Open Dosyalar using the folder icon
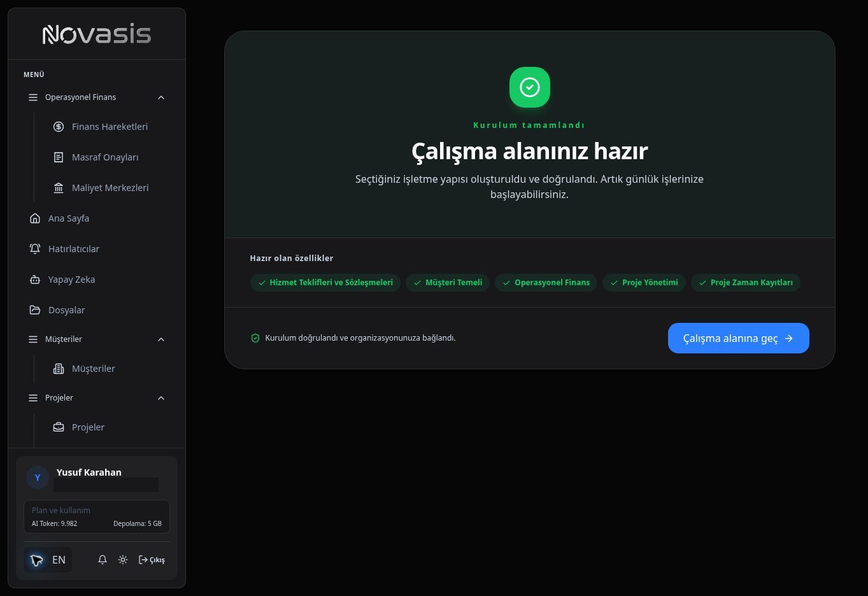 pyautogui.click(x=35, y=310)
